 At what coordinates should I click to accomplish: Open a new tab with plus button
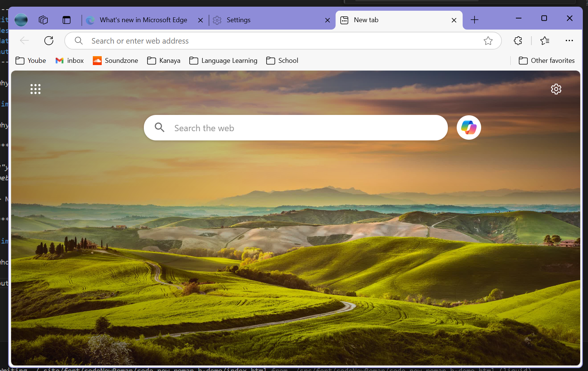pyautogui.click(x=474, y=20)
